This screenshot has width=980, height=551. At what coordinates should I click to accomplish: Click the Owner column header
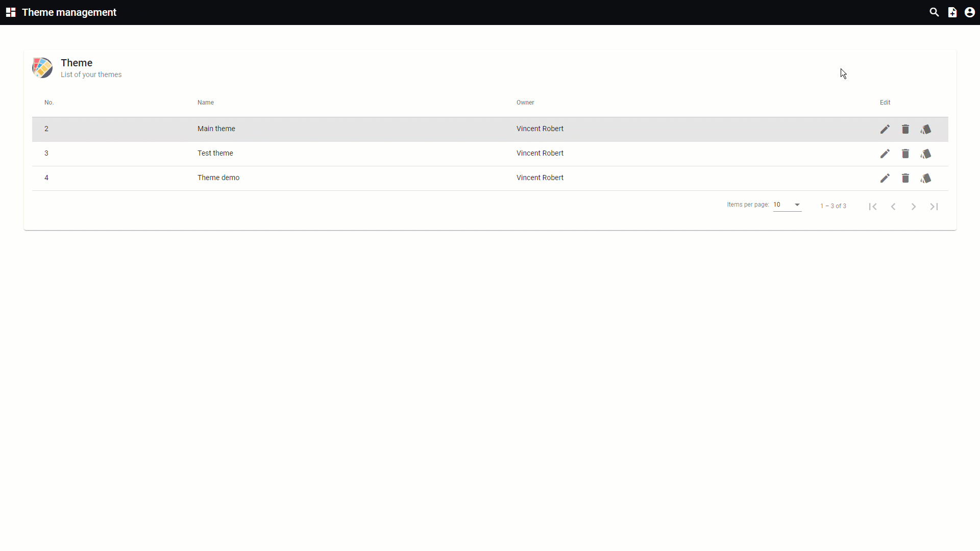tap(525, 103)
